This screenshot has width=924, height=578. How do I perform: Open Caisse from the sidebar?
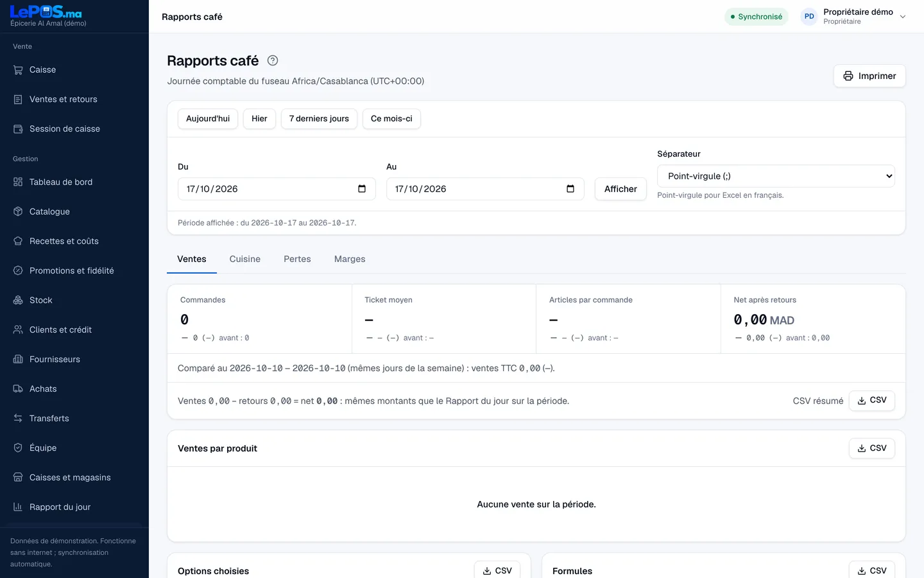[x=74, y=69]
